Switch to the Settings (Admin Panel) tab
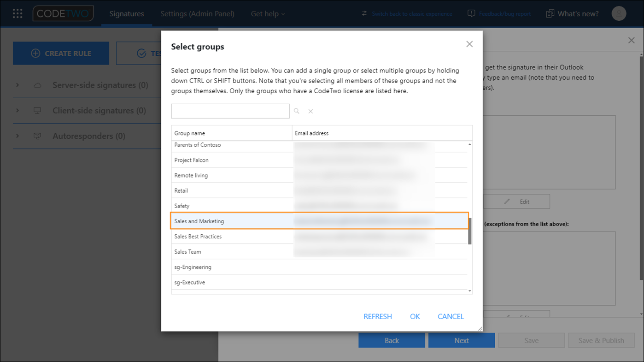 [x=197, y=13]
